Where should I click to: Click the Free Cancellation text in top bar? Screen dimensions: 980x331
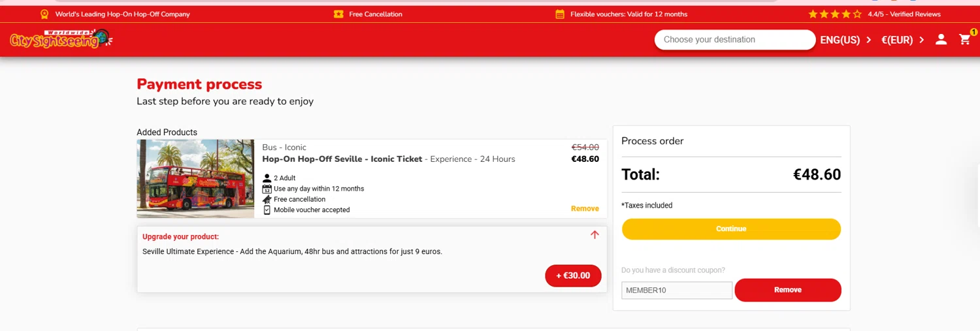pyautogui.click(x=376, y=14)
